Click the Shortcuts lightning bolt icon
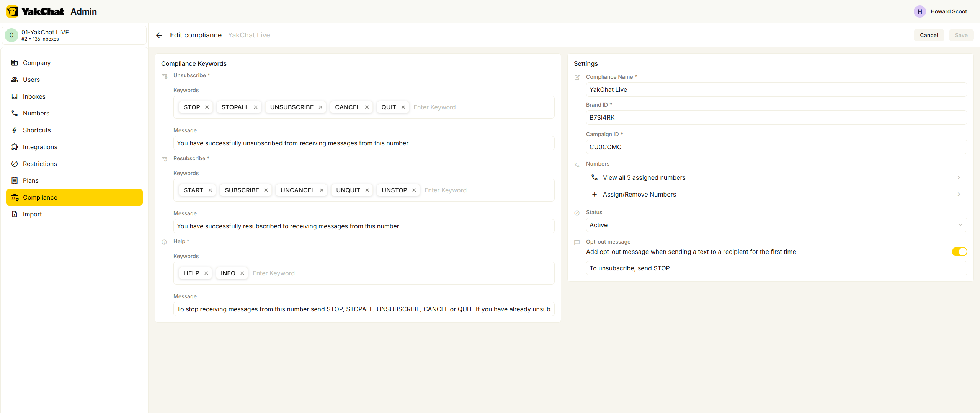 15,130
